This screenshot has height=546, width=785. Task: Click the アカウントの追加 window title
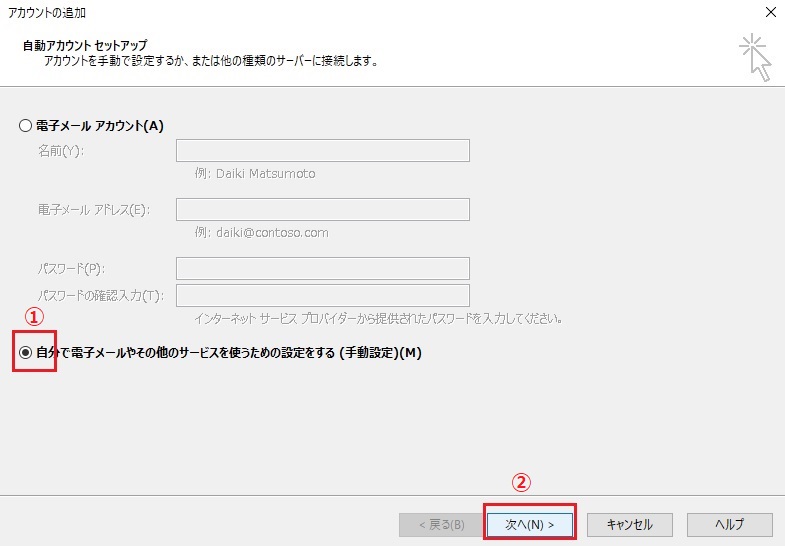(x=47, y=13)
